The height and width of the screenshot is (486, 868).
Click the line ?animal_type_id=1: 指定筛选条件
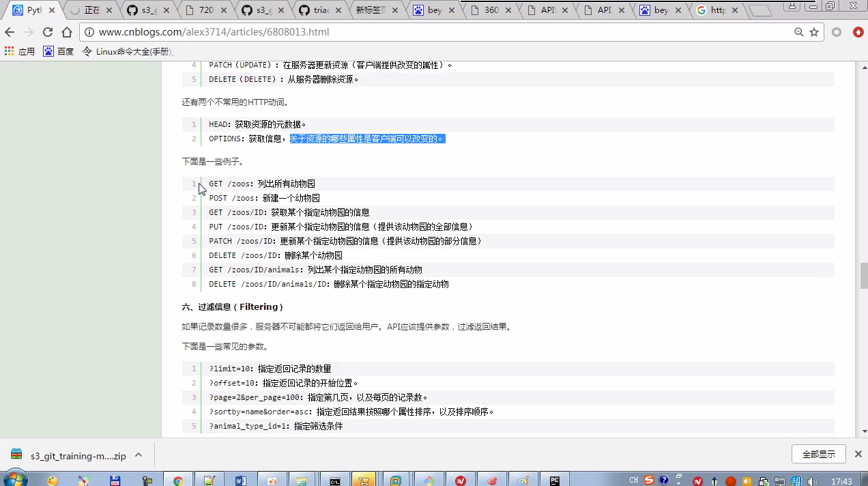pos(276,426)
